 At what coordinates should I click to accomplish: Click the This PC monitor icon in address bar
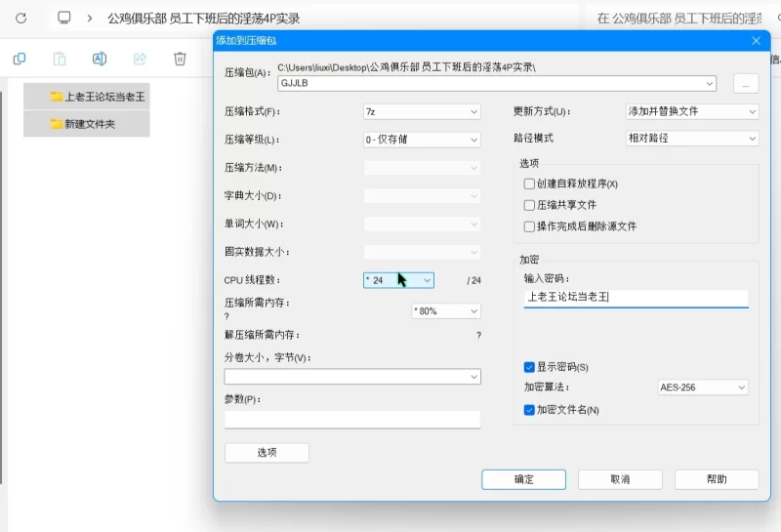tap(63, 18)
